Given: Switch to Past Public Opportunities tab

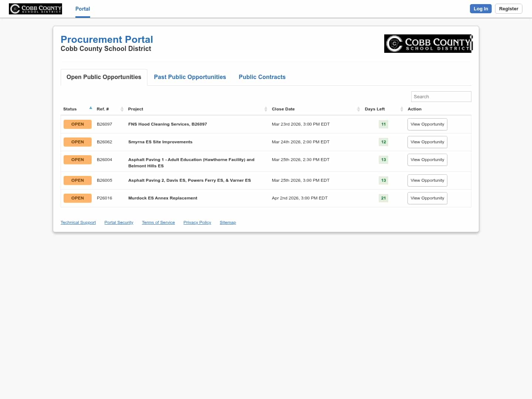Looking at the screenshot, I should (190, 77).
